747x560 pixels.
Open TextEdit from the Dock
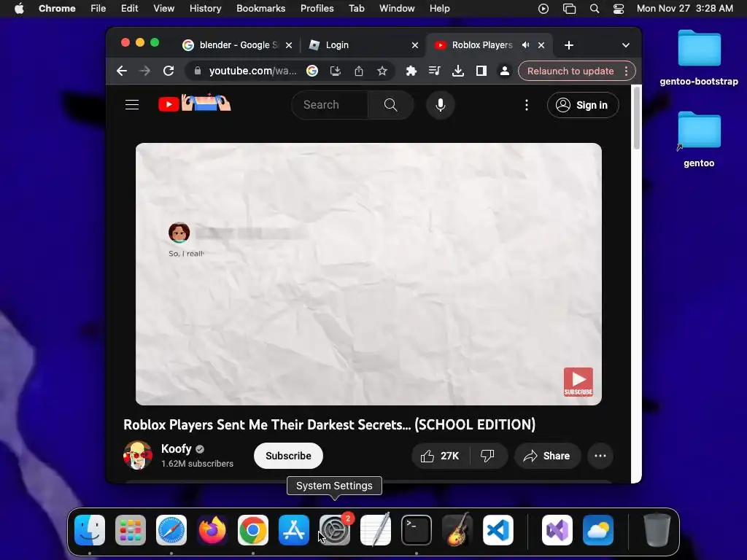(376, 530)
